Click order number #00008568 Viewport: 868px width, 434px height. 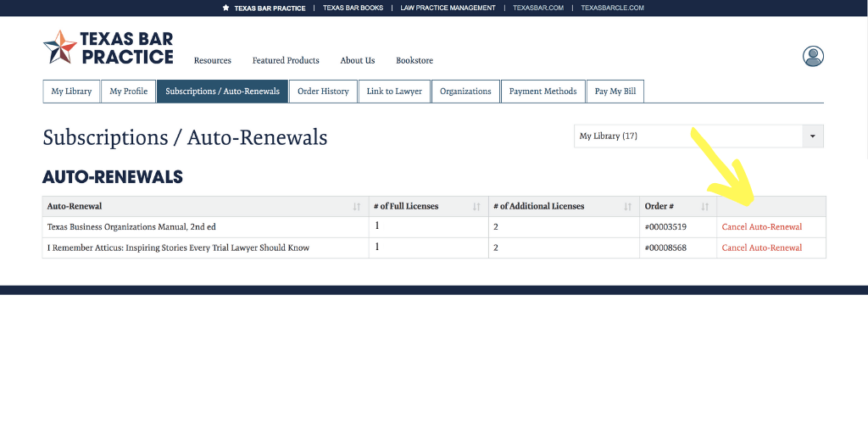(665, 248)
